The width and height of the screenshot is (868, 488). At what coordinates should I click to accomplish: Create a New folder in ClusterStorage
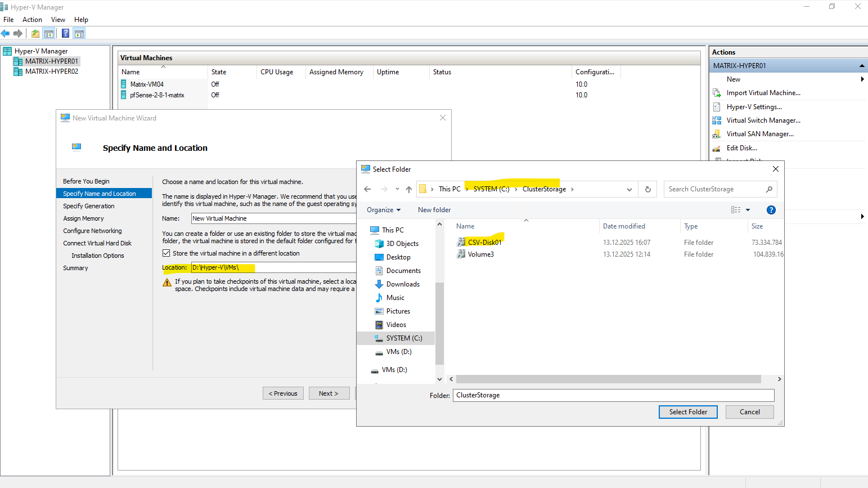pos(434,210)
